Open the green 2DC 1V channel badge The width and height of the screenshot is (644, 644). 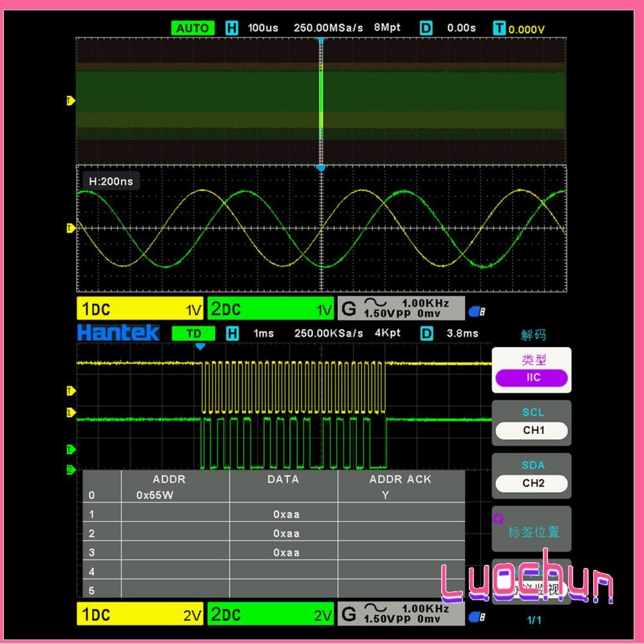(270, 308)
